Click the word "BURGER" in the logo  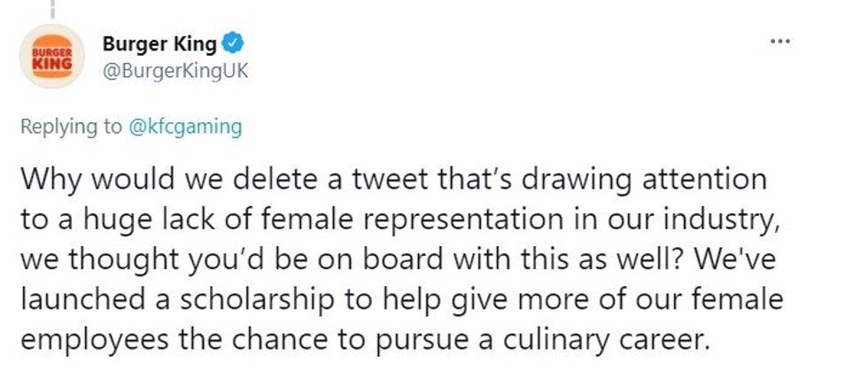pos(52,52)
